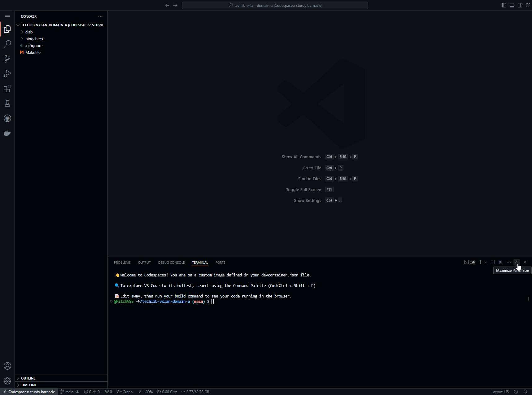Click the 1.09% CPU usage indicator
Screen dimensions: 532x395
click(x=145, y=392)
